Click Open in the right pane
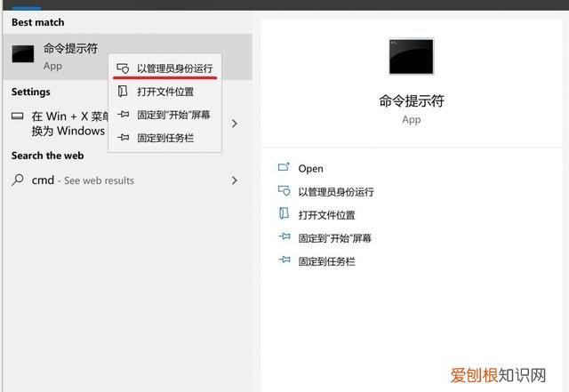 (310, 168)
